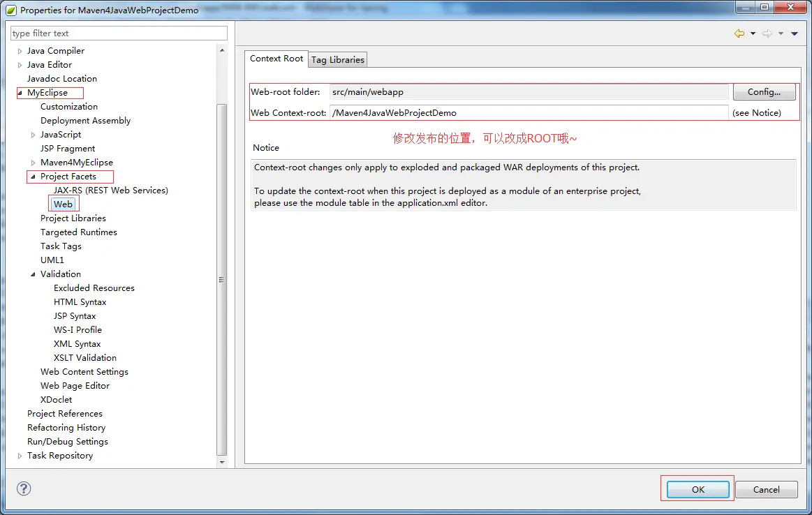Expand the Java Editor tree node
This screenshot has width=812, height=515.
pos(20,65)
